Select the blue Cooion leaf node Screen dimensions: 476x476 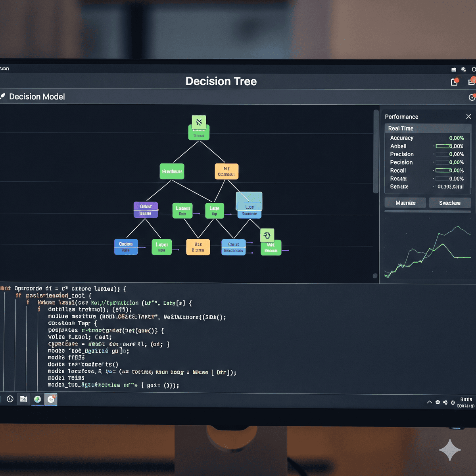(126, 247)
